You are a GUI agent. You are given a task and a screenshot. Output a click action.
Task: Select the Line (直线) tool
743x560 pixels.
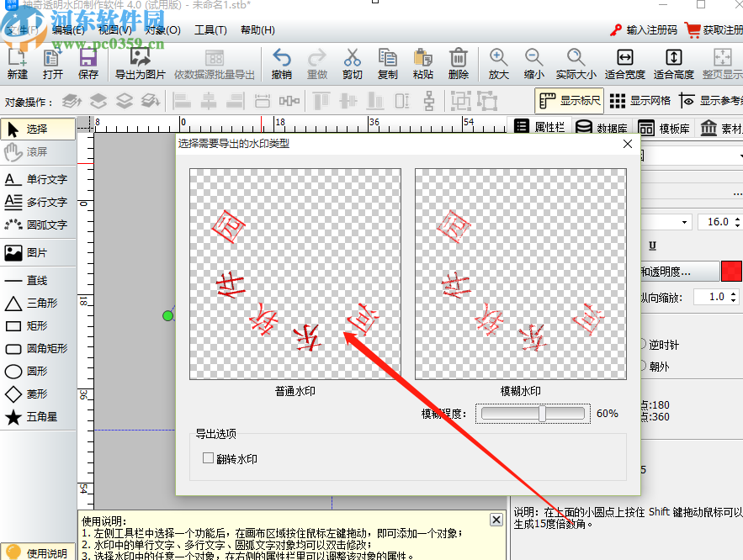click(x=38, y=281)
